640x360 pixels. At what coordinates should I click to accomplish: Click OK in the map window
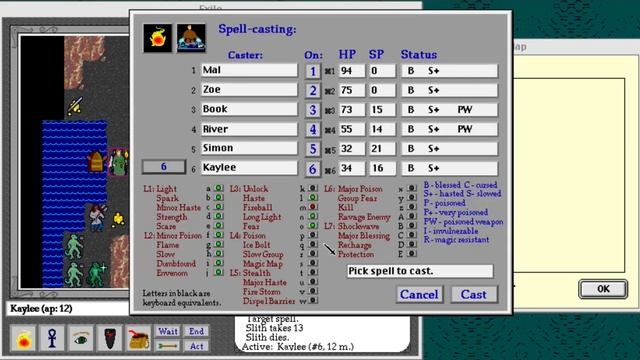[603, 289]
